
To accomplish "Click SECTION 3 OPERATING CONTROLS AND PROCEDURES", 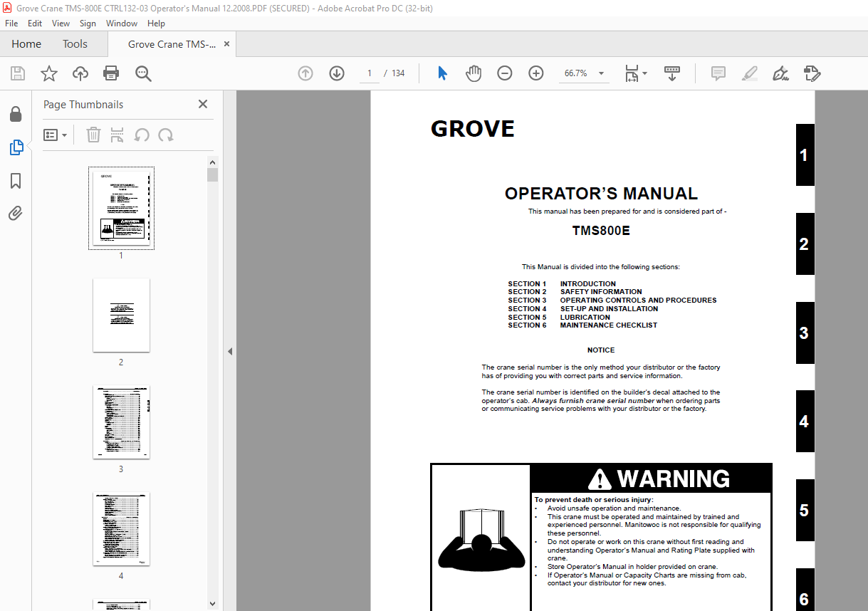I will click(x=612, y=301).
